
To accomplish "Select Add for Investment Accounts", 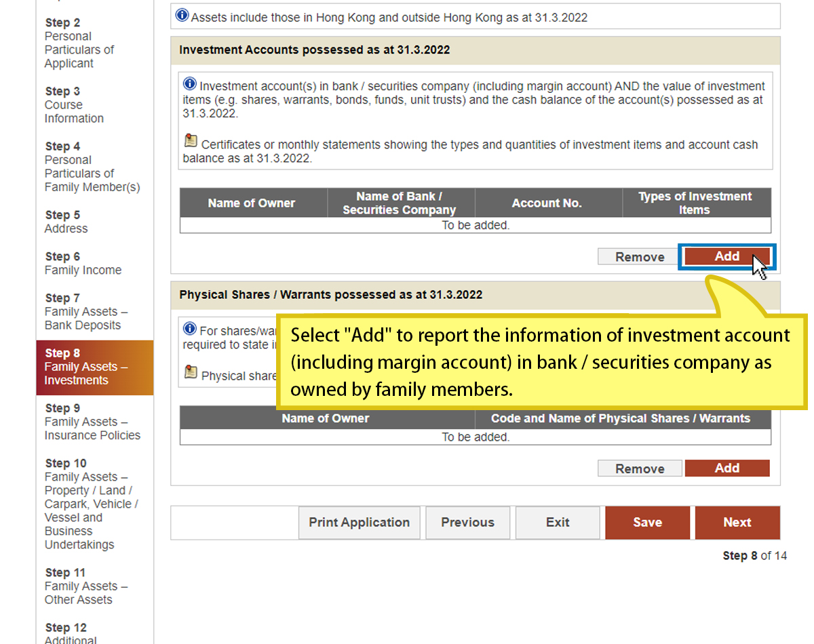I will pos(726,256).
